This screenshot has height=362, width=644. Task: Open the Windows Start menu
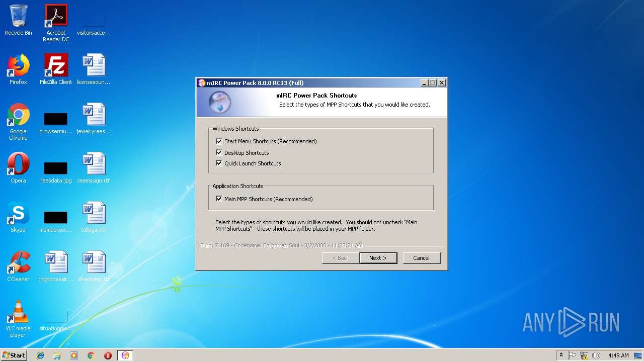tap(14, 355)
